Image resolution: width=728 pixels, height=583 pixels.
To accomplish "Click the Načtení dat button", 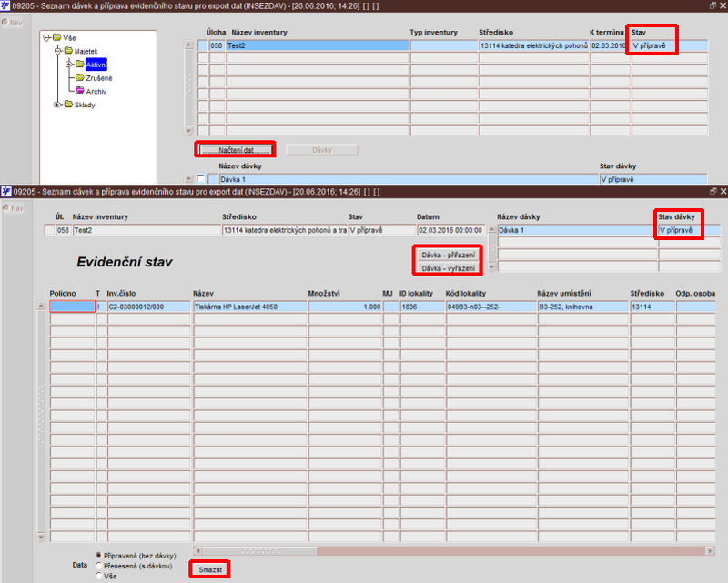I will (236, 150).
